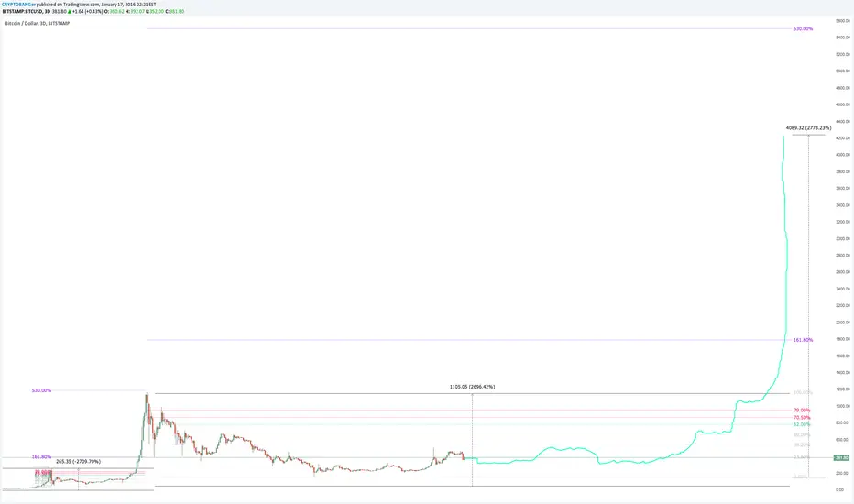Click the +1.64 (+0.43%) change value

point(88,11)
